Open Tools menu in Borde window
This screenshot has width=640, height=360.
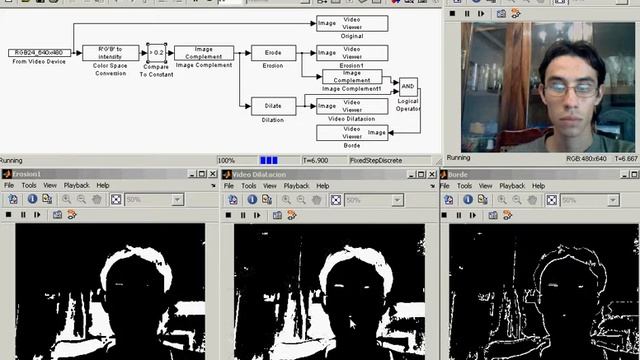coord(464,186)
